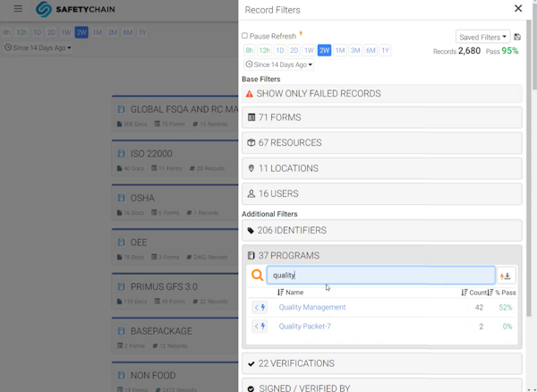
Task: Click the Identifiers tag icon
Action: (251, 231)
